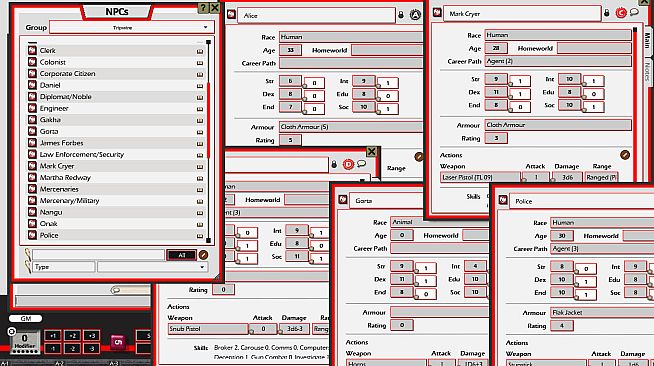Viewport: 654px width, 366px height.
Task: Click Alice sheet's record link icon
Action: [231, 15]
